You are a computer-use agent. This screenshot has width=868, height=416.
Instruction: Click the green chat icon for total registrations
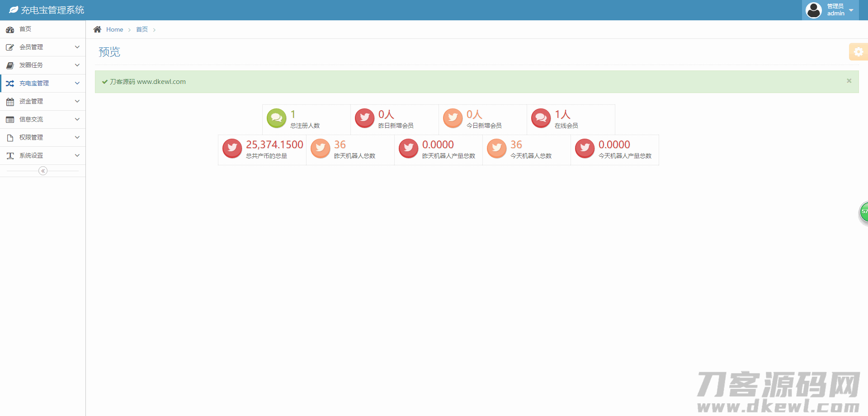point(276,118)
